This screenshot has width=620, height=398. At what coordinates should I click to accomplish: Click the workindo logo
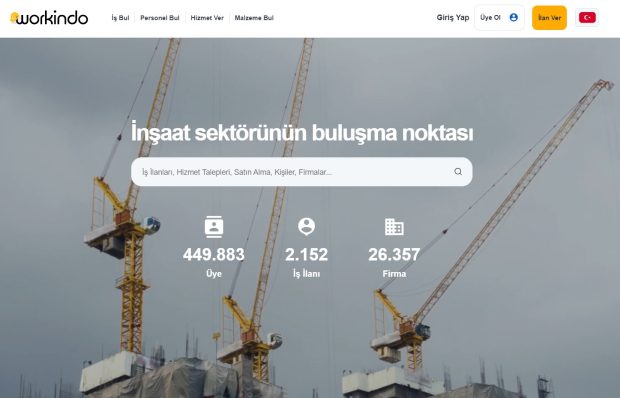[49, 18]
